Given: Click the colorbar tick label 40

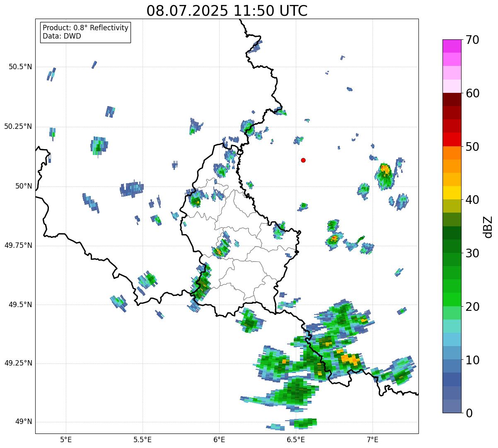Looking at the screenshot, I should point(472,200).
